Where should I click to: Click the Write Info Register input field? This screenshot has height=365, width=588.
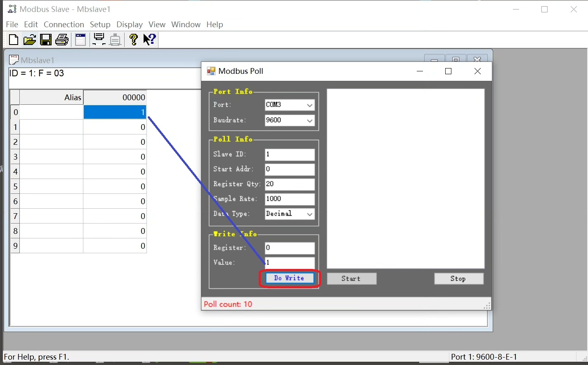(x=290, y=248)
